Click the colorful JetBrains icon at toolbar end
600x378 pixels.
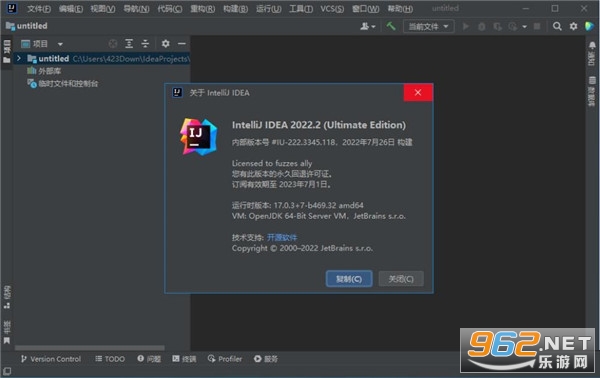pos(589,26)
